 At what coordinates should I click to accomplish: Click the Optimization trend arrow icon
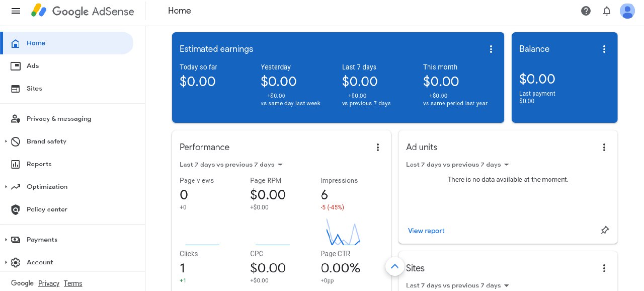click(x=16, y=187)
